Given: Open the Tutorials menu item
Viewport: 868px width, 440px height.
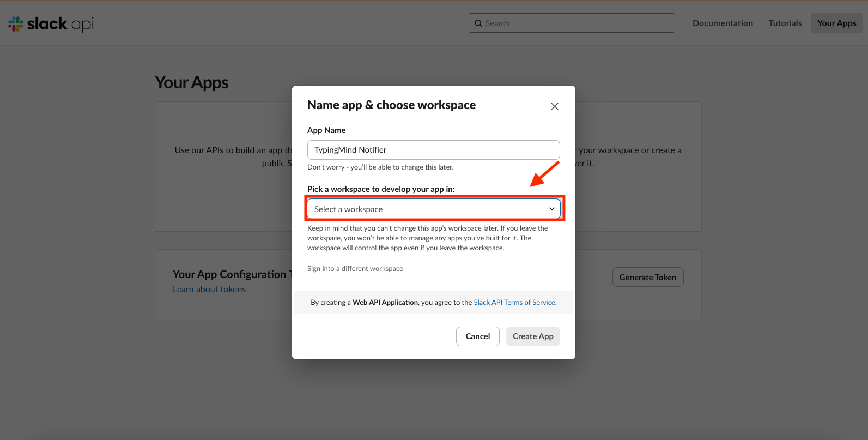Looking at the screenshot, I should click(785, 23).
